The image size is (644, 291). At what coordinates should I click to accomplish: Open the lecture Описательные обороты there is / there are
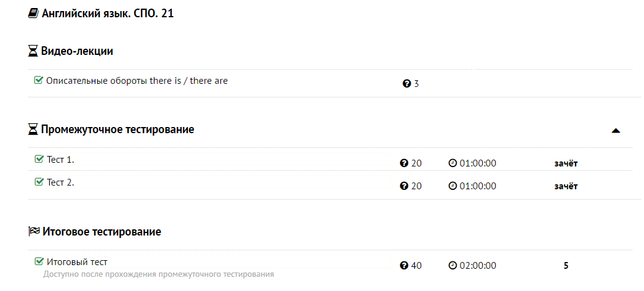[137, 81]
